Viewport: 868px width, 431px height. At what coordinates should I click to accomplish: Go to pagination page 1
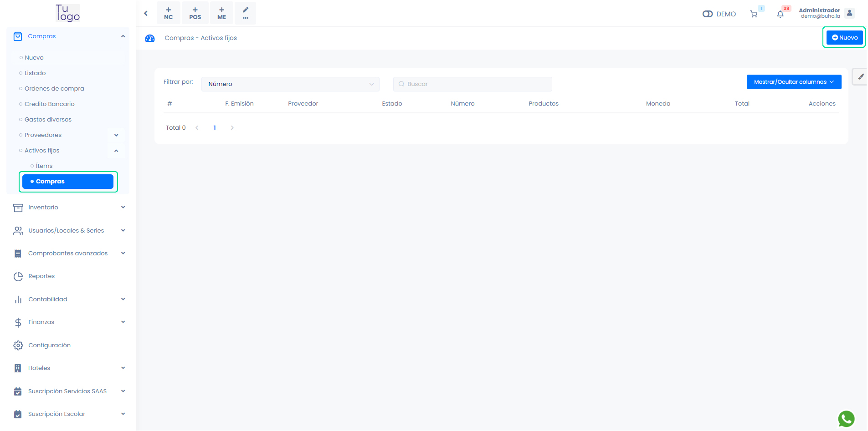pyautogui.click(x=215, y=128)
